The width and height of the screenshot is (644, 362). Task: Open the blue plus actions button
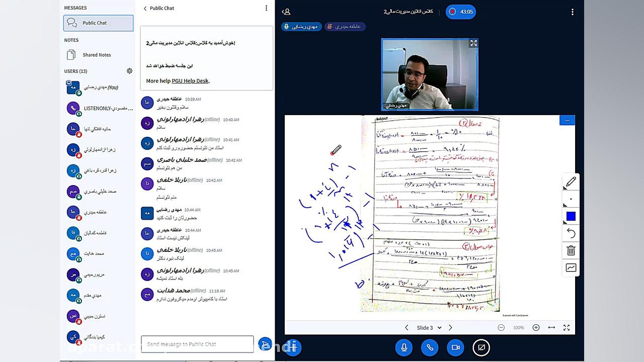point(292,347)
